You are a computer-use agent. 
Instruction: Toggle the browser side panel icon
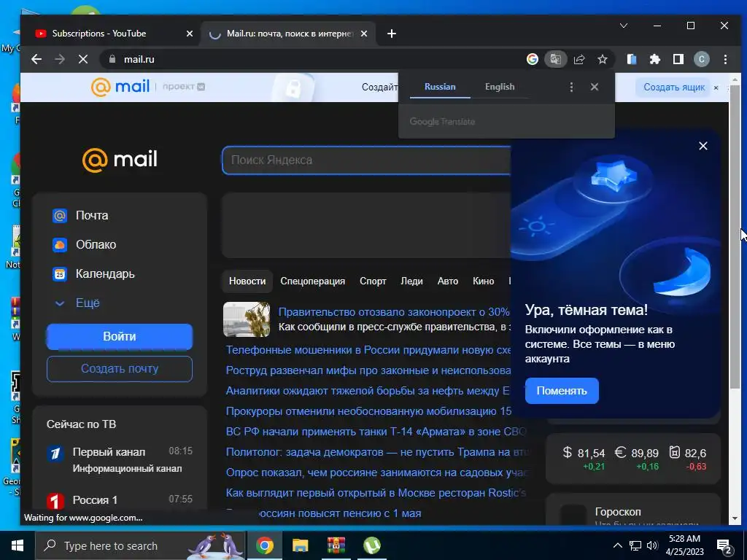coord(678,59)
